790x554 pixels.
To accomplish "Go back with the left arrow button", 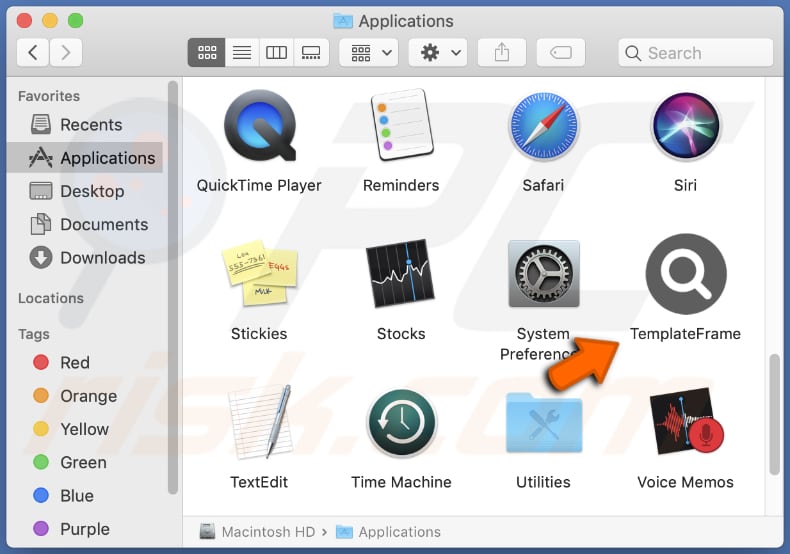I will point(33,52).
